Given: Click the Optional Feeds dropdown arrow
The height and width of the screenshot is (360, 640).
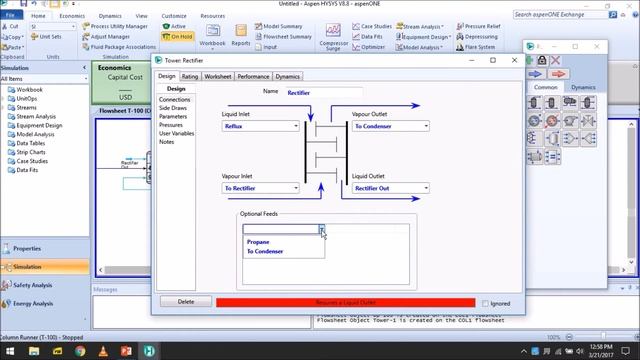Looking at the screenshot, I should [x=322, y=229].
